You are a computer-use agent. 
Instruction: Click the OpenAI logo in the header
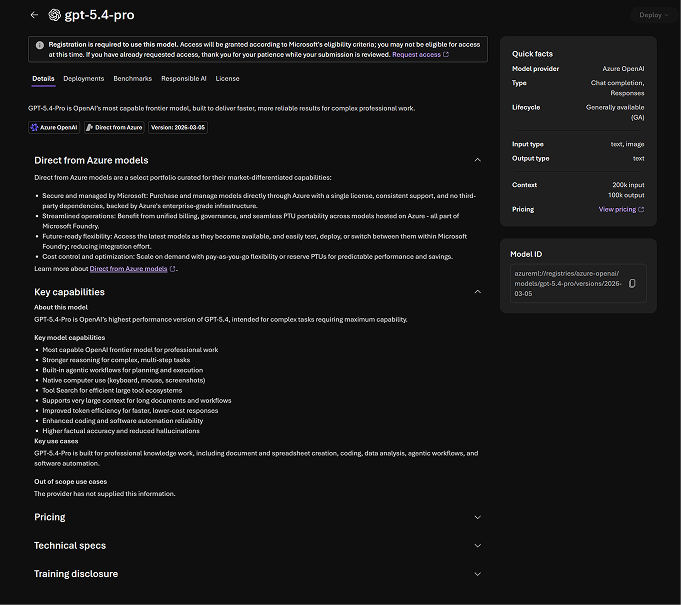click(x=55, y=15)
